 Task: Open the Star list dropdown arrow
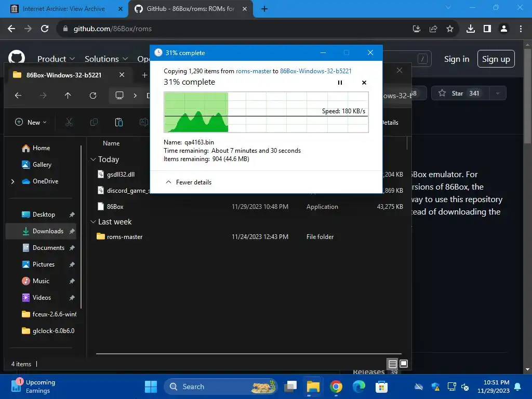click(x=498, y=94)
